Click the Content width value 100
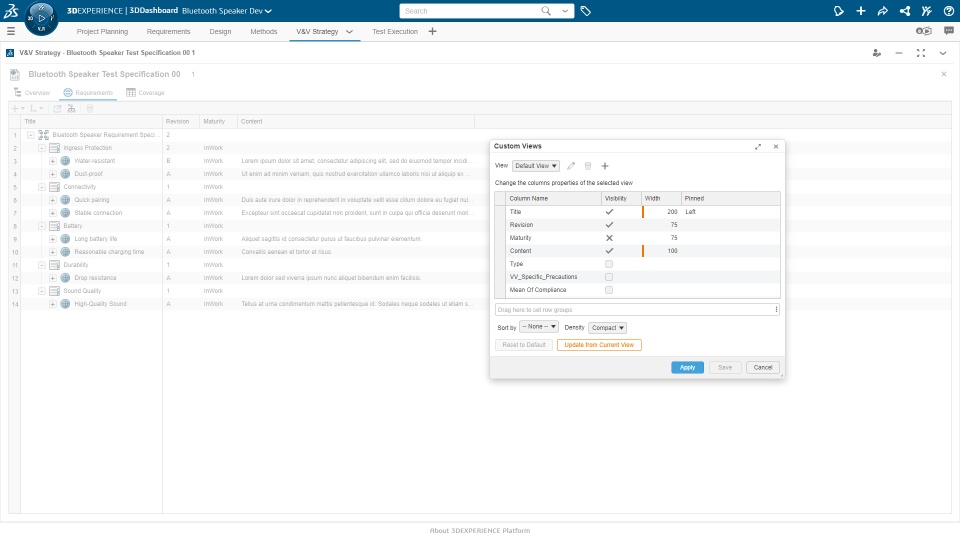The image size is (960, 540). [x=672, y=251]
